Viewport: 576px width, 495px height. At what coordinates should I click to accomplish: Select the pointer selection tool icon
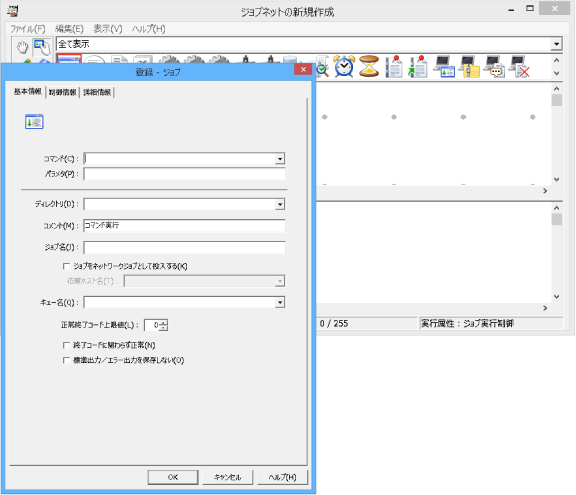coord(42,47)
